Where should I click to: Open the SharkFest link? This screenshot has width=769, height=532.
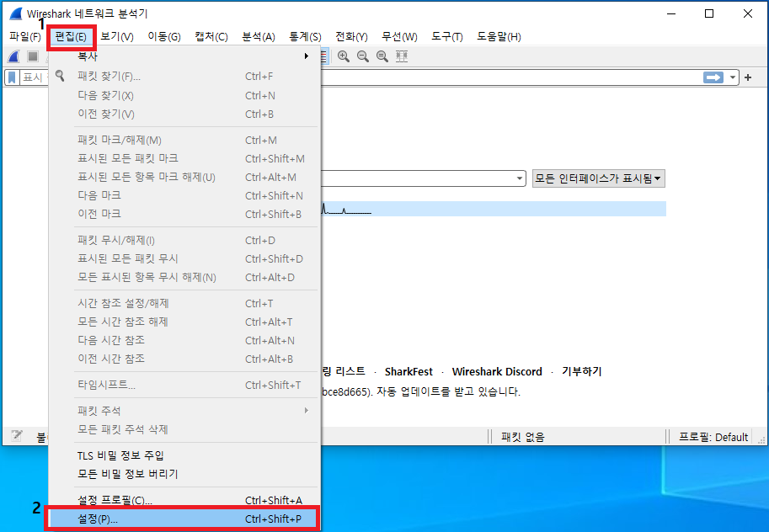point(409,372)
